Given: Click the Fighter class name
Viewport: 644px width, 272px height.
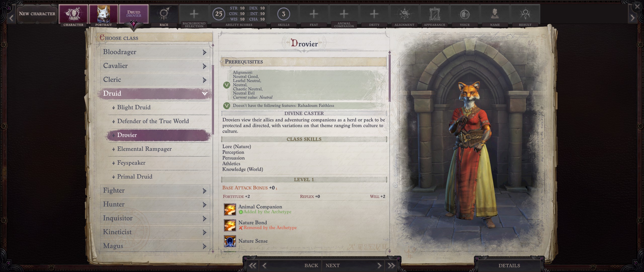Looking at the screenshot, I should [114, 191].
